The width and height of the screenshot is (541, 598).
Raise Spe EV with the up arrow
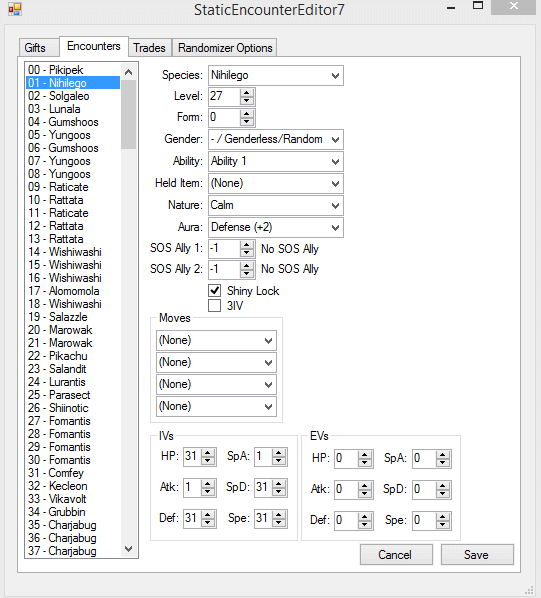tap(443, 517)
